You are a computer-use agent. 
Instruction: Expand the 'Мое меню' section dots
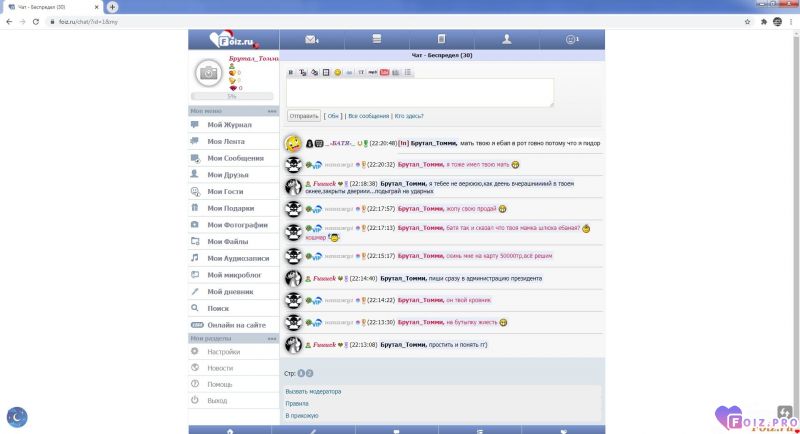pyautogui.click(x=272, y=111)
